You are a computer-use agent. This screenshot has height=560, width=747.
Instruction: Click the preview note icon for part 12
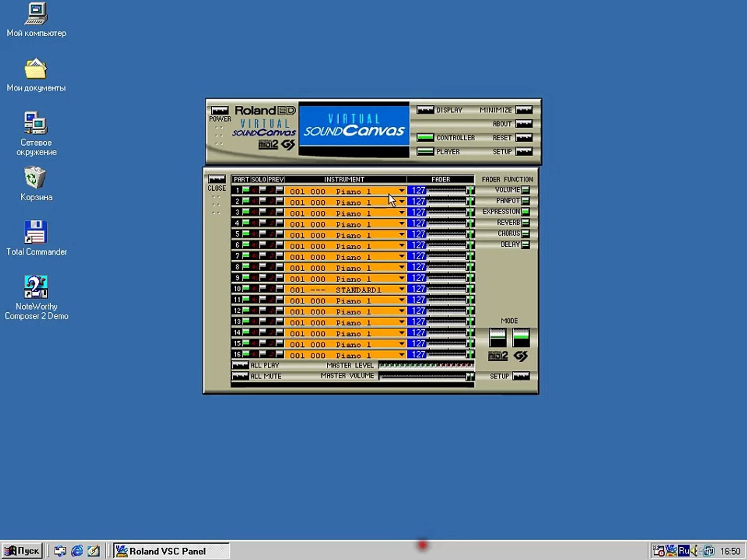coord(271,310)
